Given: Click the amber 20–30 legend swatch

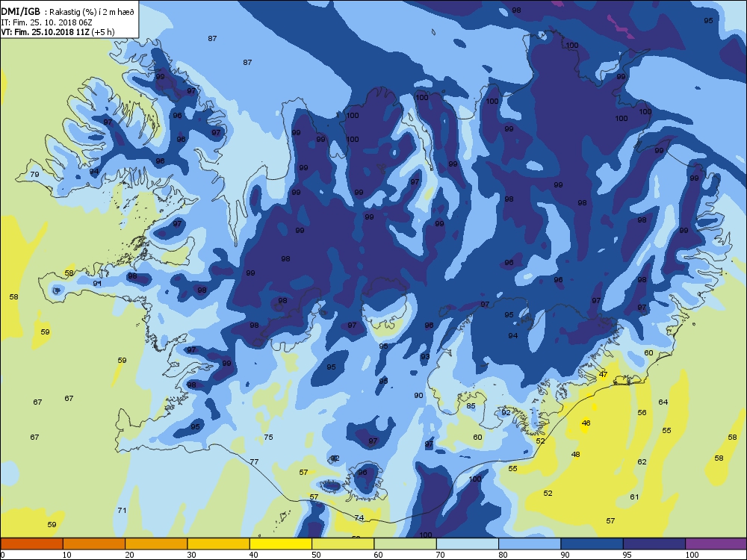Looking at the screenshot, I should pyautogui.click(x=156, y=544).
